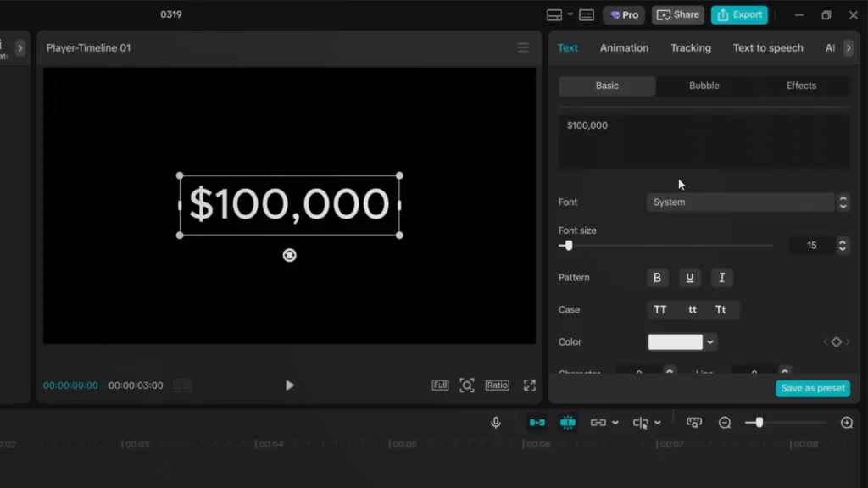Select the voiceover microphone icon
Viewport: 868px width, 488px height.
(x=497, y=422)
